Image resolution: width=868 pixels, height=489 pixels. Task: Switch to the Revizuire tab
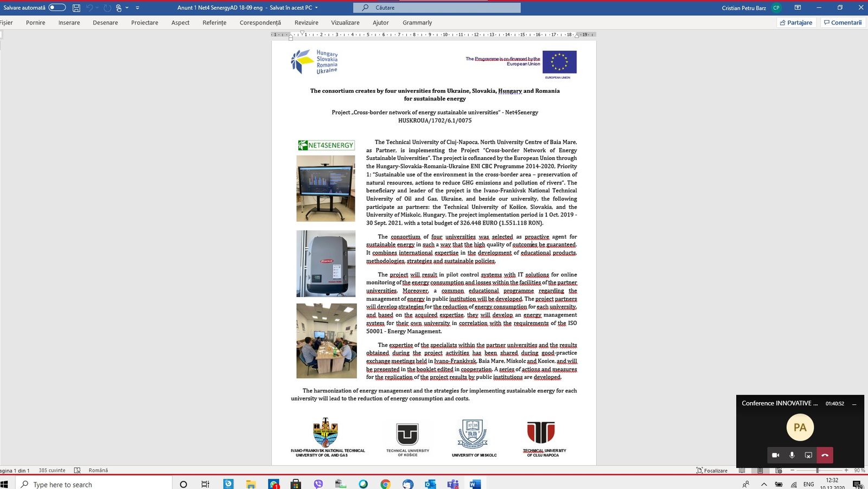point(307,23)
